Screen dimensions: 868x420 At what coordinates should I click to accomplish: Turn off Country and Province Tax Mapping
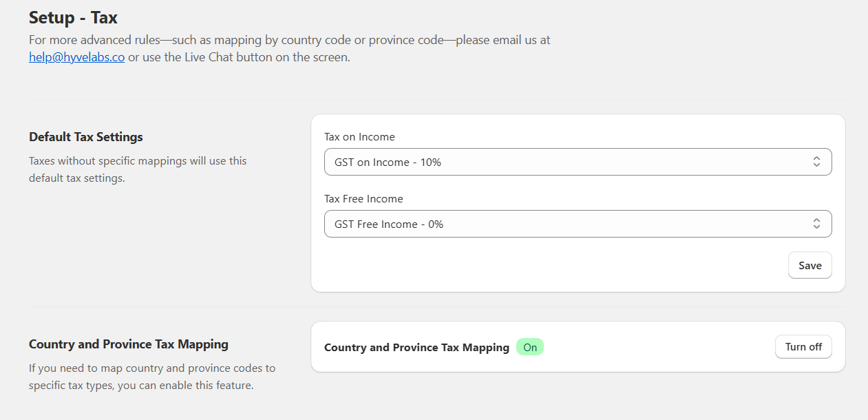(x=803, y=347)
